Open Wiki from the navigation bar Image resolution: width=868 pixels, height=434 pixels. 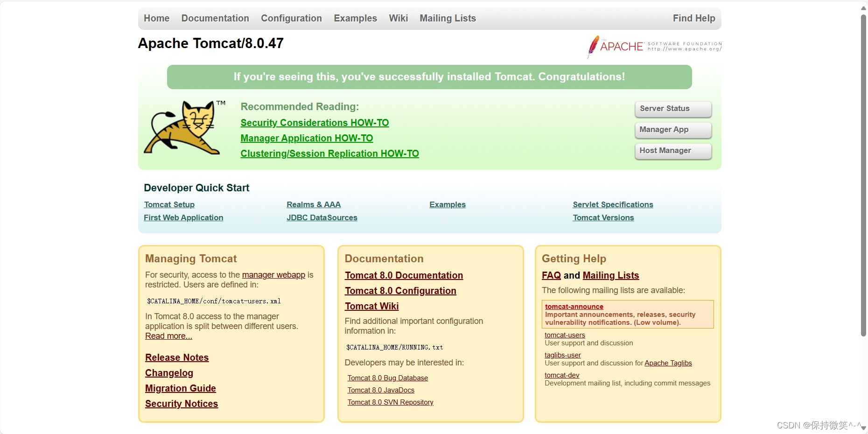point(398,18)
